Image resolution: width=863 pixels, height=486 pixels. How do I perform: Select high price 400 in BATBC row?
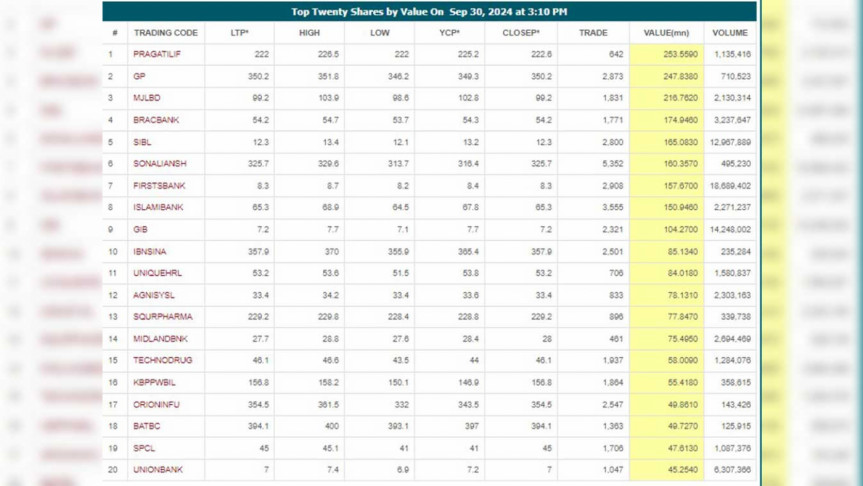click(x=331, y=426)
